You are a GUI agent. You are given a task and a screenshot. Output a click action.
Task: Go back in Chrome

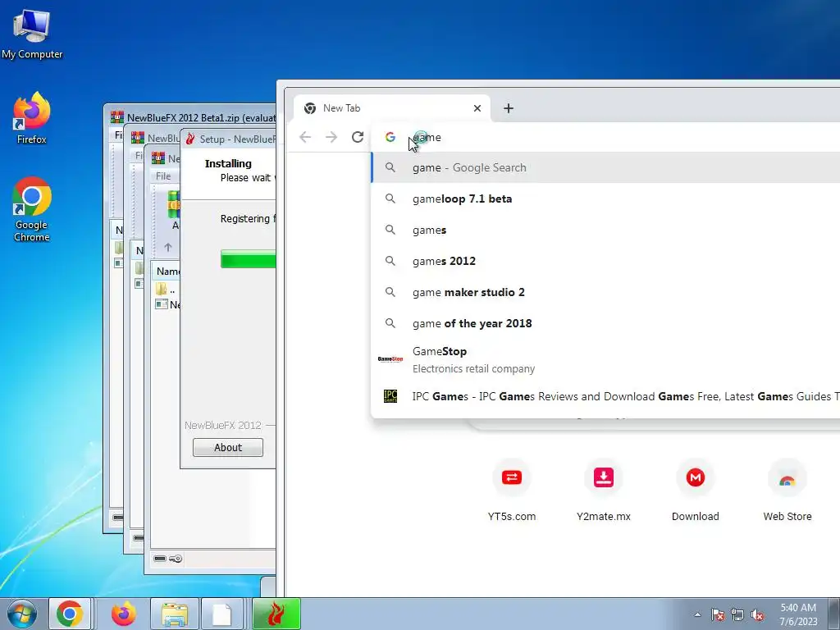coord(305,137)
